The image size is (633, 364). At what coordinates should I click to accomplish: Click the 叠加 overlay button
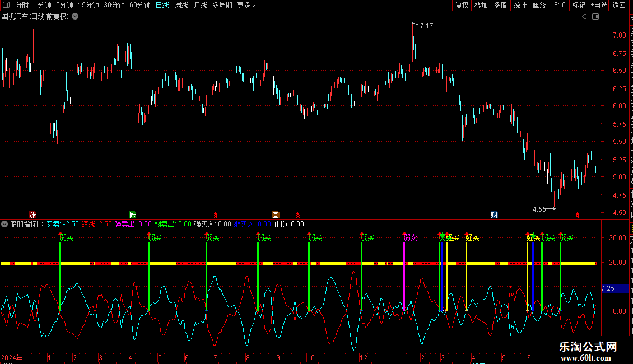click(x=481, y=5)
